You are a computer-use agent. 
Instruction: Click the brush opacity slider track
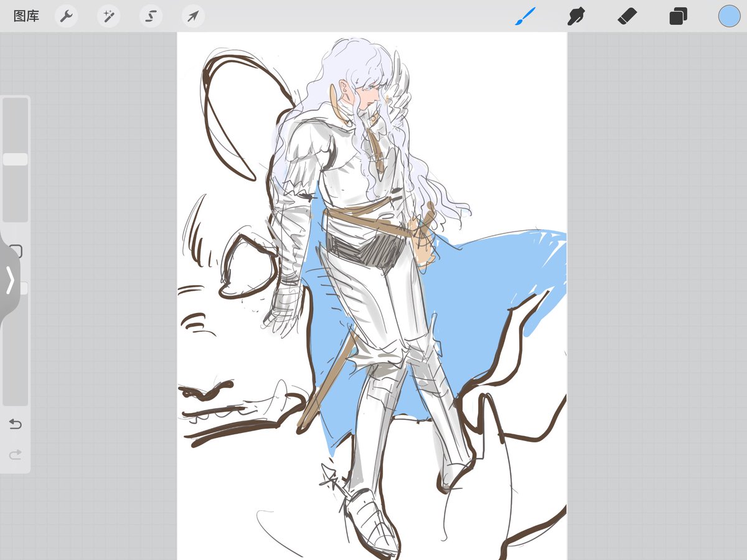15,345
